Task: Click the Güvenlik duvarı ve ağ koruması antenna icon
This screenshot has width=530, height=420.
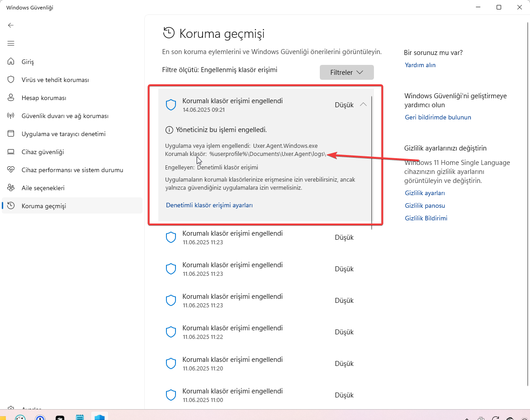Action: (11, 116)
